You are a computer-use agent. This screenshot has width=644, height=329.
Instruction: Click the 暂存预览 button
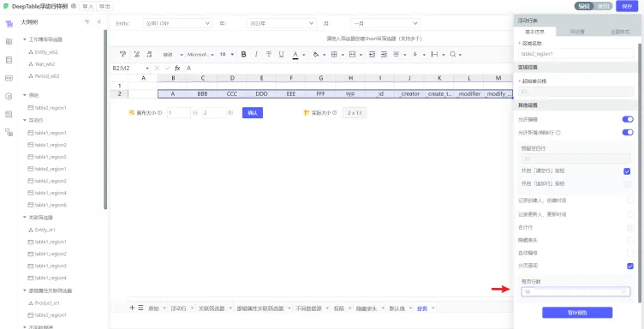(x=577, y=312)
